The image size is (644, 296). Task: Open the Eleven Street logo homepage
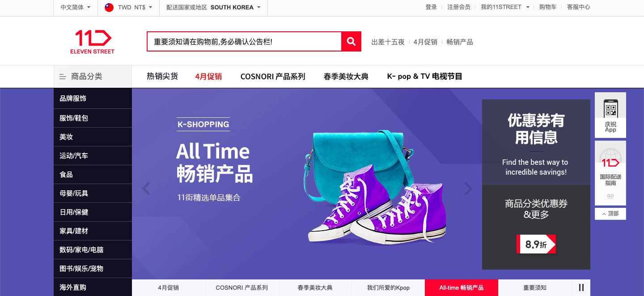pos(93,42)
